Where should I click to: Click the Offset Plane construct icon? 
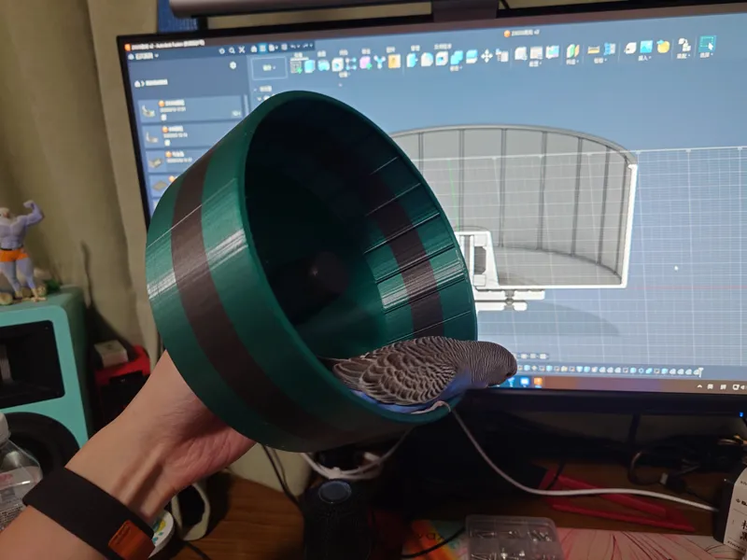coord(572,51)
